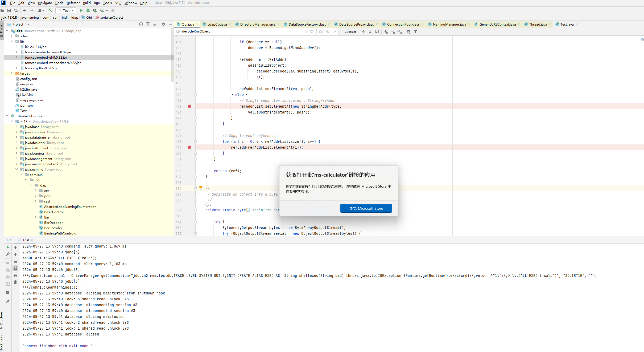644x352 pixels.
Task: Start debugging with the green bug icon
Action: [x=88, y=10]
